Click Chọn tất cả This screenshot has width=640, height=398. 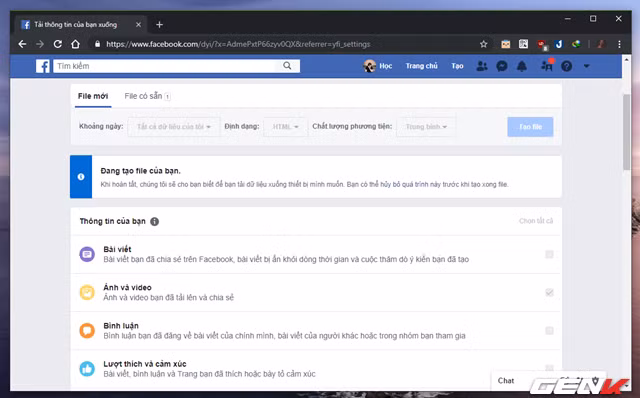(x=536, y=221)
